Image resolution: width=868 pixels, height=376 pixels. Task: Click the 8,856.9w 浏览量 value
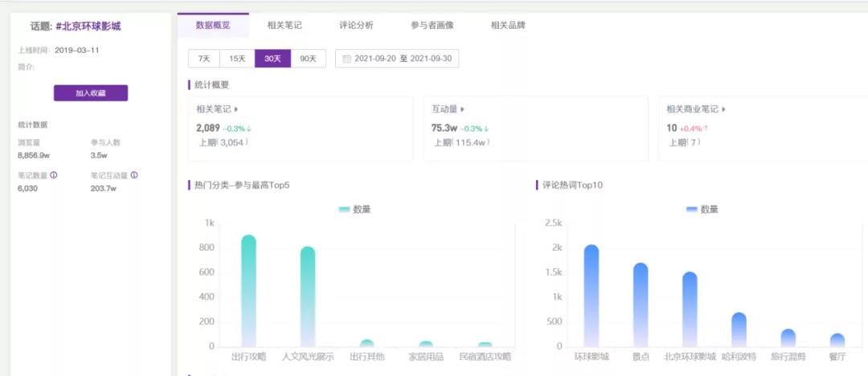point(34,156)
